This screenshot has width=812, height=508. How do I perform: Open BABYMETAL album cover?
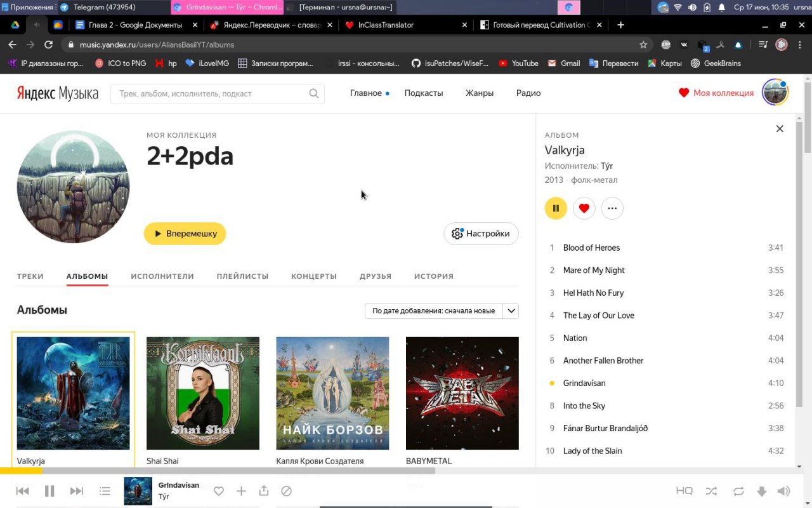[x=462, y=393]
